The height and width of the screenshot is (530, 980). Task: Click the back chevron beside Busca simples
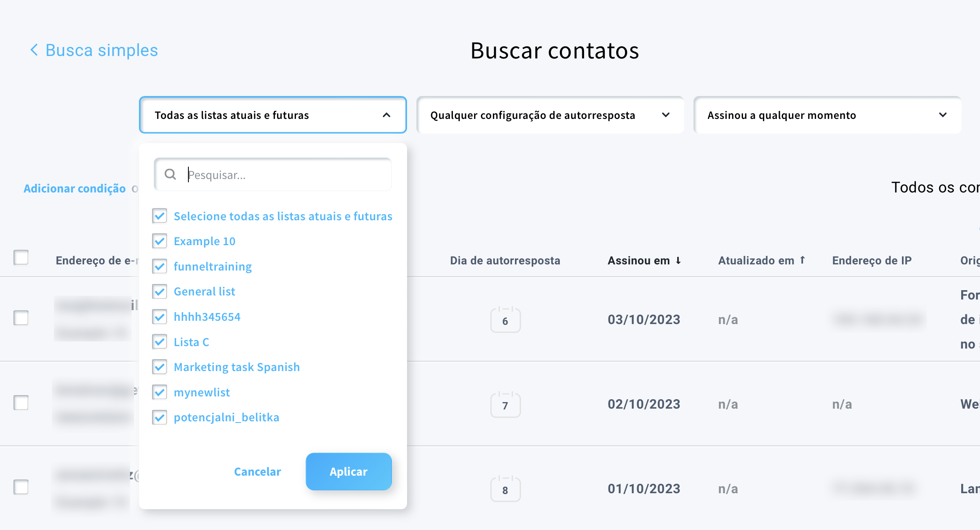click(x=34, y=50)
